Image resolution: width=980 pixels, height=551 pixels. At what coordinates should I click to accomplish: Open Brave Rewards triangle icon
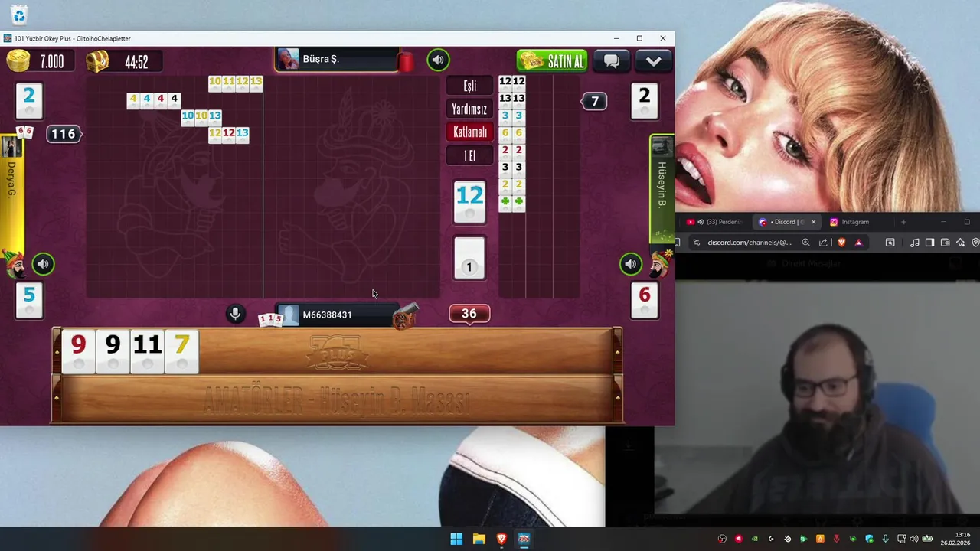coord(858,243)
